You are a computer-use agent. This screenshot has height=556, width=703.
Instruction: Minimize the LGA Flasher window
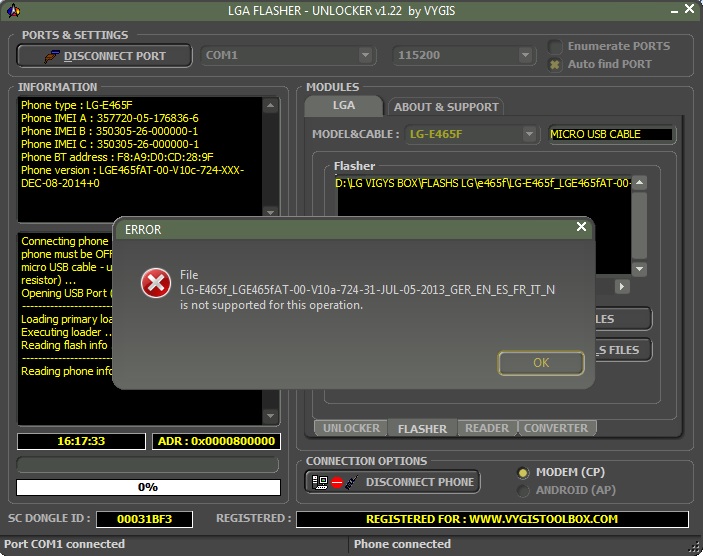[x=674, y=11]
